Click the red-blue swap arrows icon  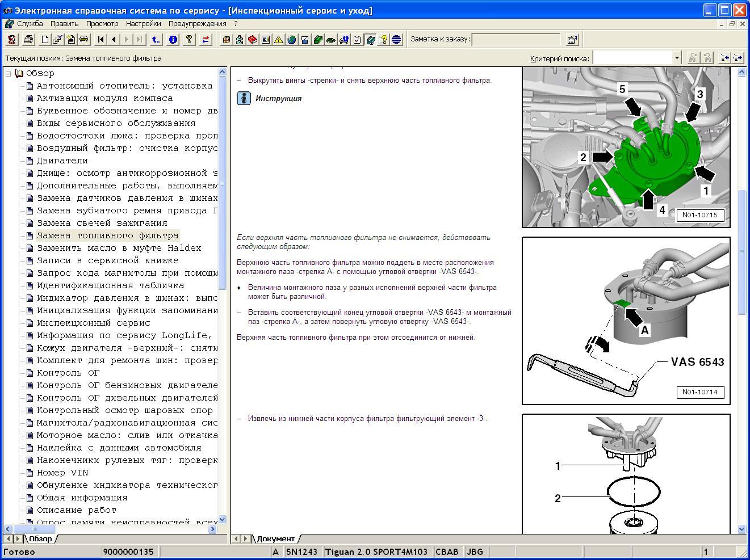205,40
